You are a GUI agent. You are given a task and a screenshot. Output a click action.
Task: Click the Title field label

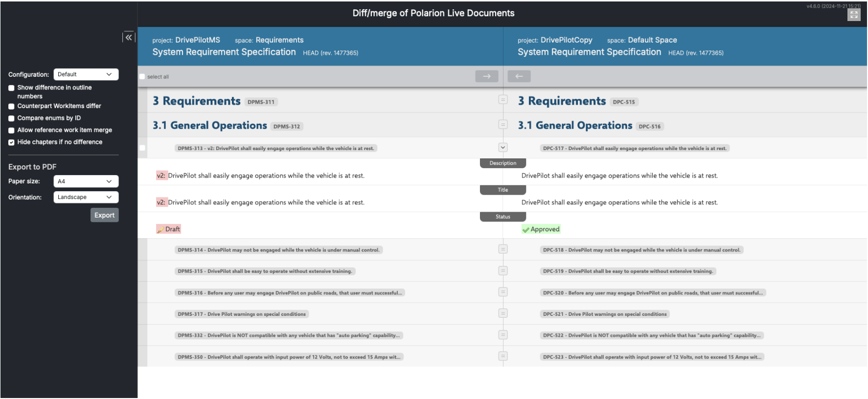[x=503, y=190]
